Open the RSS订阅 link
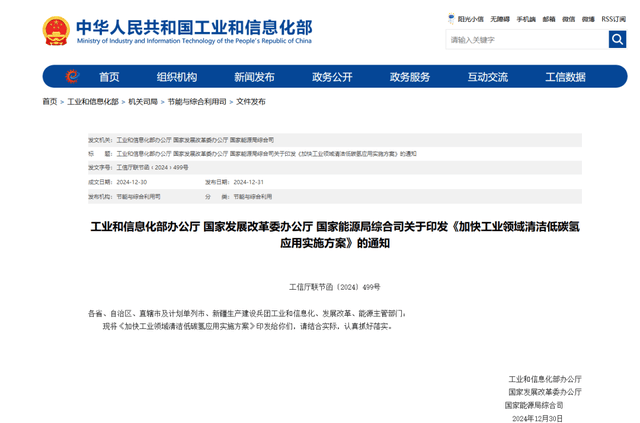The width and height of the screenshot is (640, 423). coord(613,19)
